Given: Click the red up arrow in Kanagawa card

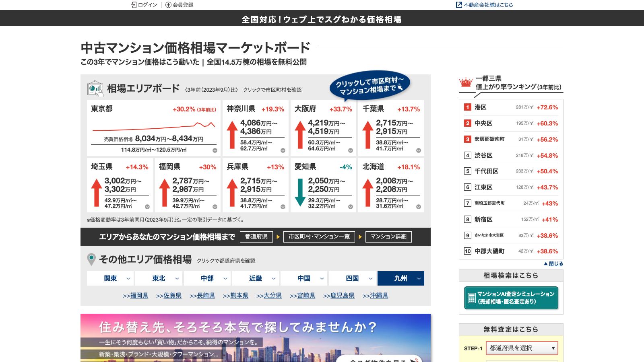Looking at the screenshot, I should coord(232,135).
